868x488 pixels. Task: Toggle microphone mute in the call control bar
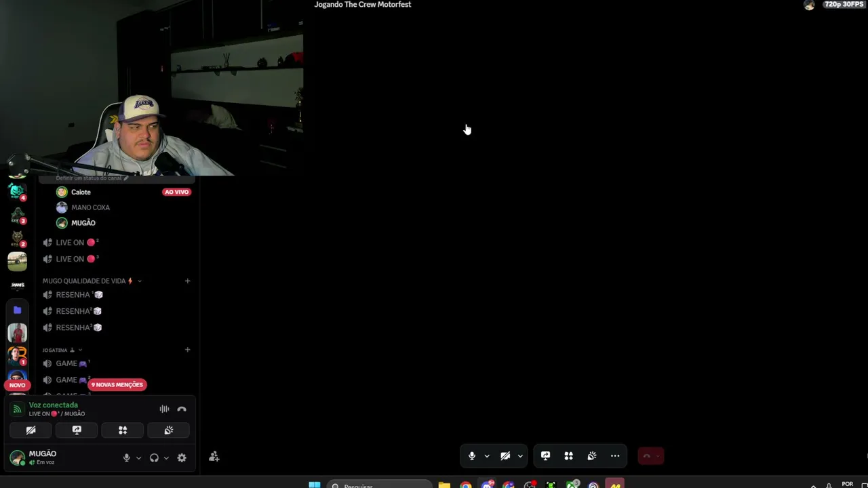point(472,456)
